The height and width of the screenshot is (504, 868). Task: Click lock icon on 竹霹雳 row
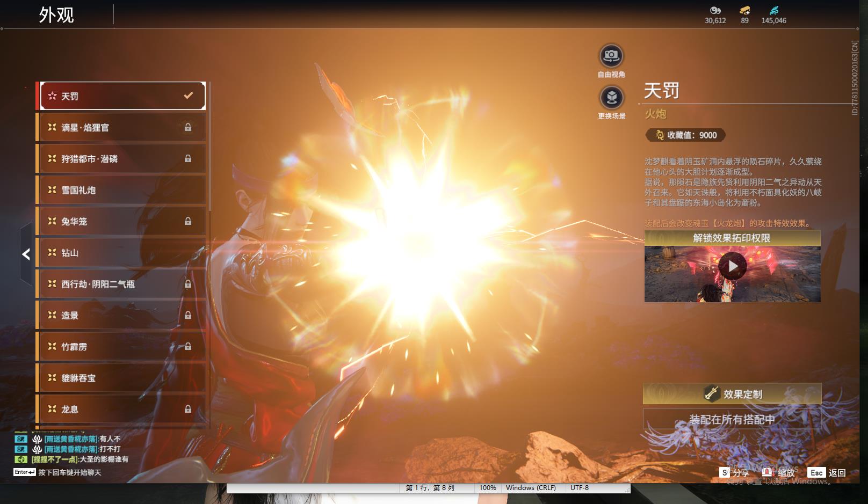coord(188,346)
